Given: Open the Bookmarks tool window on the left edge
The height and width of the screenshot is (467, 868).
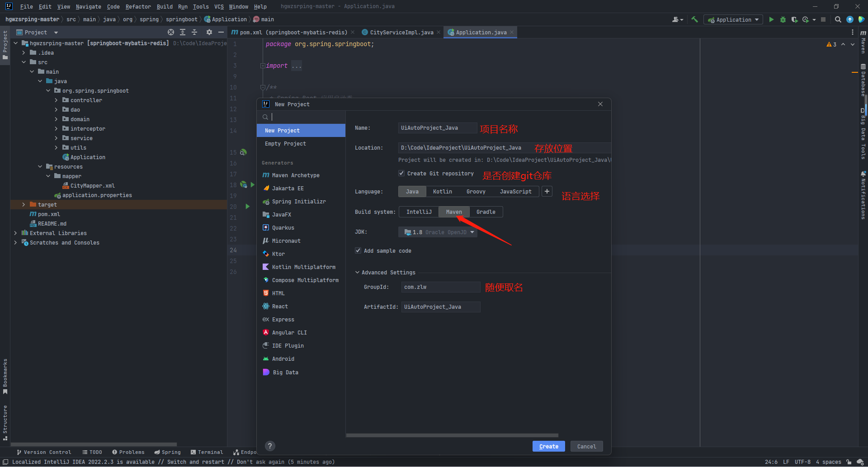Looking at the screenshot, I should tap(5, 376).
